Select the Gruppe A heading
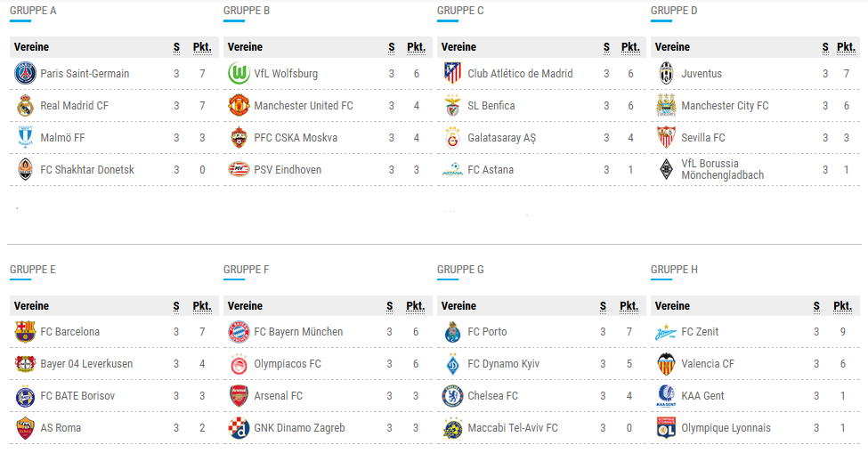Screen dimensions: 868x453 coord(33,11)
